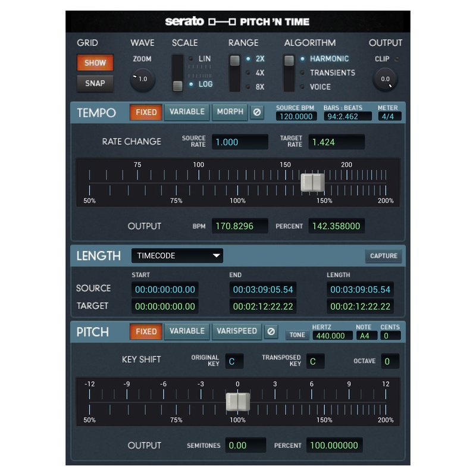The height and width of the screenshot is (476, 476).
Task: Activate the TONE reference generator
Action: pos(297,334)
